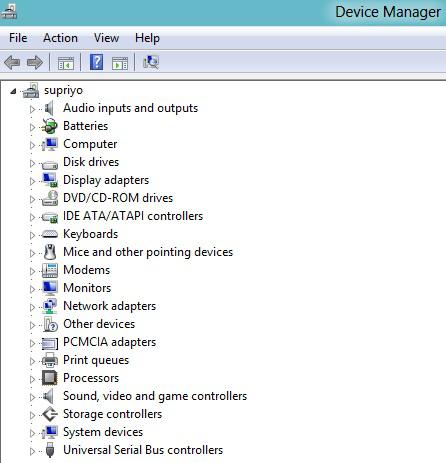Click the Network adapters icon
Image resolution: width=446 pixels, height=463 pixels.
[x=50, y=306]
